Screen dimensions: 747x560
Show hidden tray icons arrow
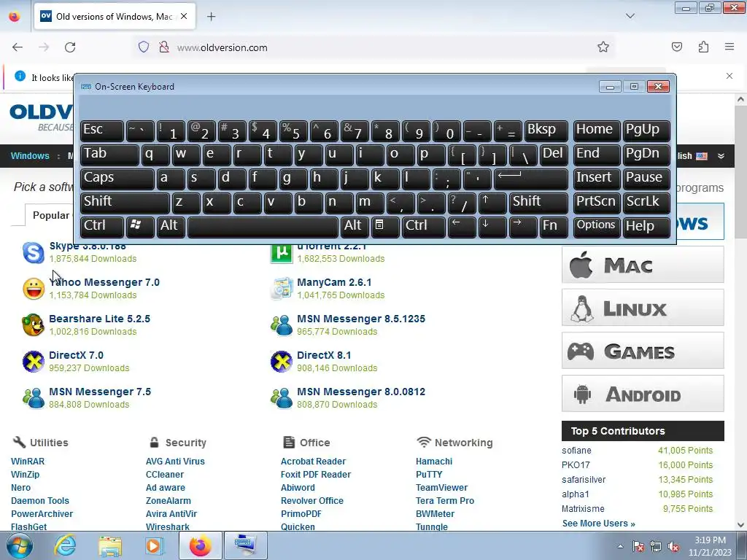point(620,546)
